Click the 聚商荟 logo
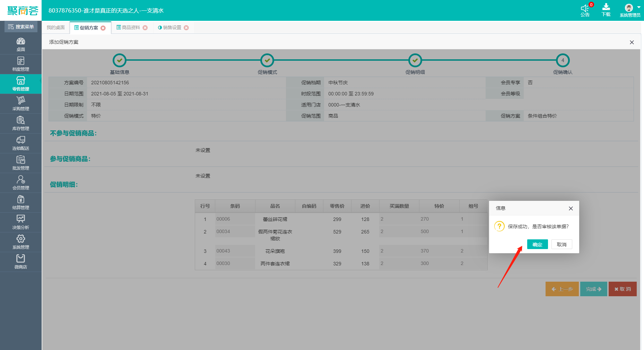Image resolution: width=644 pixels, height=350 pixels. 23,10
